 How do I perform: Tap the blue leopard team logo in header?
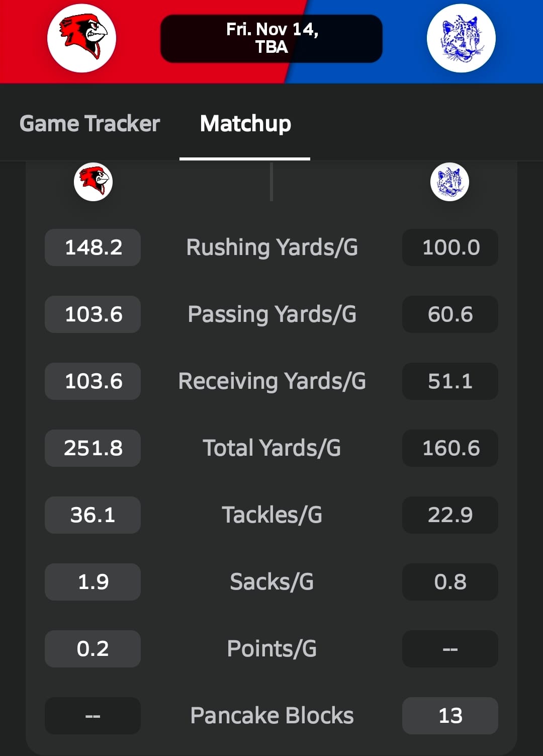(x=461, y=38)
